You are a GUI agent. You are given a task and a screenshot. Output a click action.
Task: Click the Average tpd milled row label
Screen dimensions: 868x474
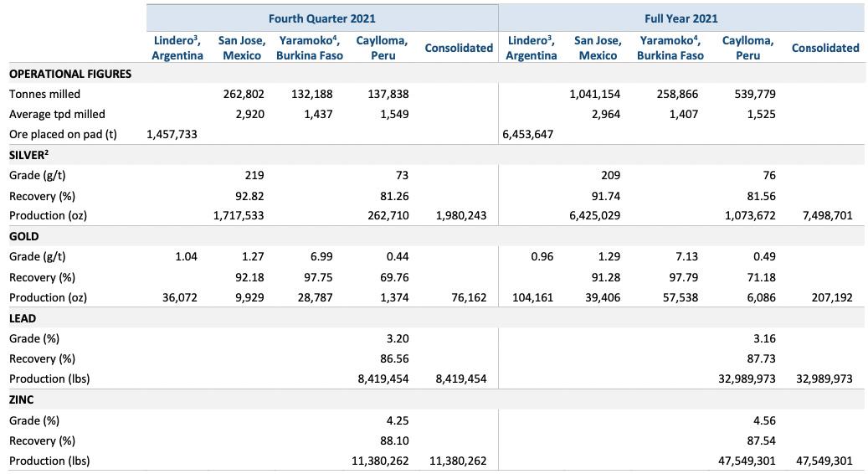pyautogui.click(x=57, y=114)
